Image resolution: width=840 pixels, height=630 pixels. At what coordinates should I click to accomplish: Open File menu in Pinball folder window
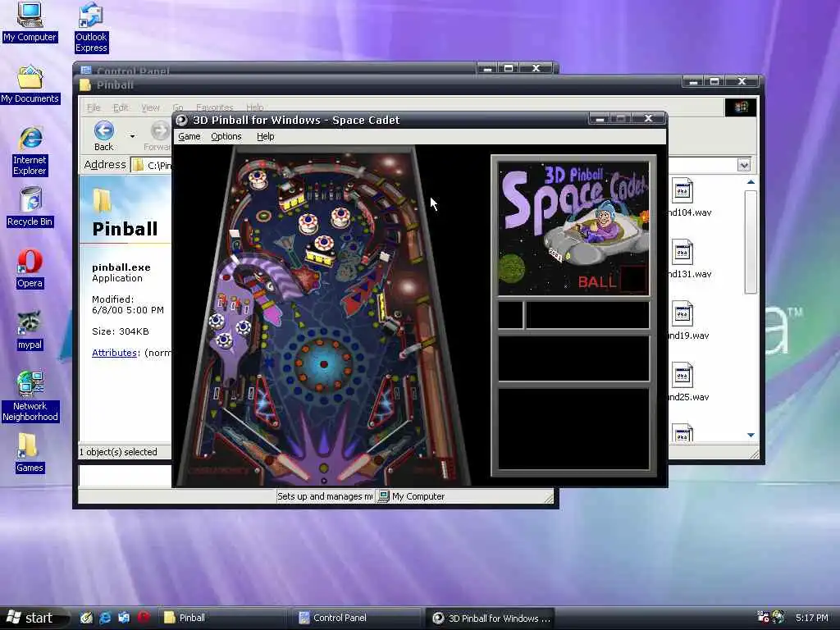pyautogui.click(x=94, y=107)
